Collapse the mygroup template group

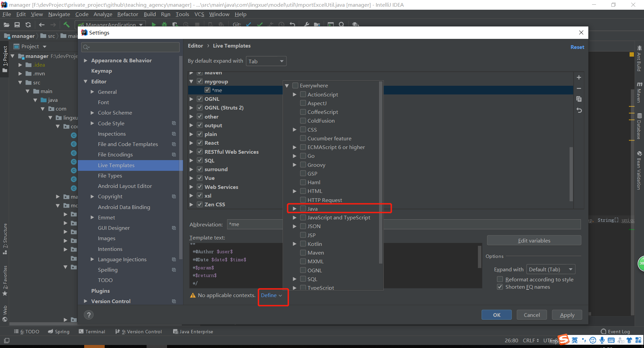tap(191, 81)
